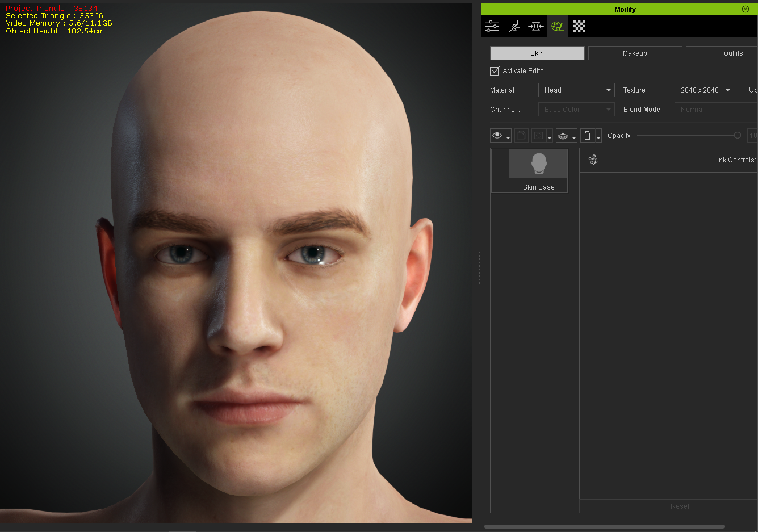Open the Texture size dropdown 2048 x 2048

(704, 90)
